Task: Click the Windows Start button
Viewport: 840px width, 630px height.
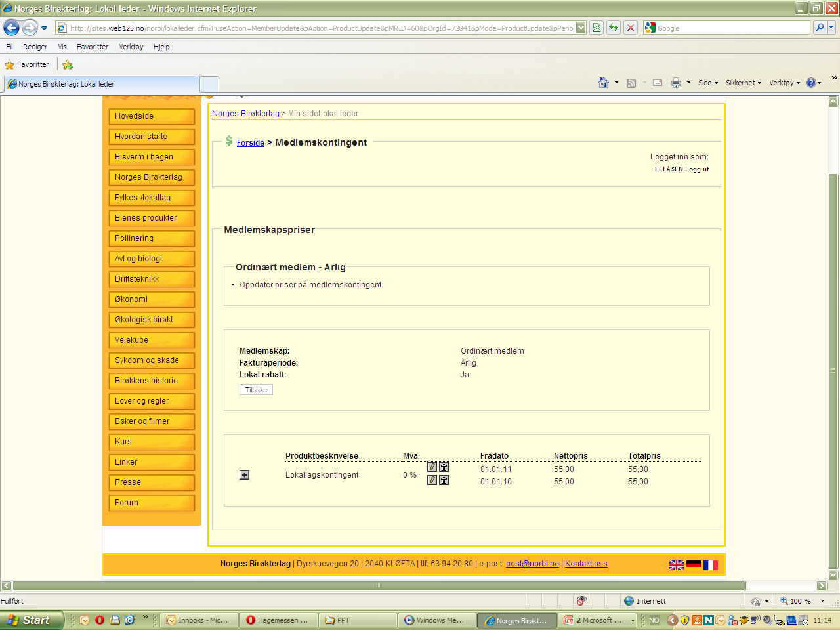Action: (31, 620)
